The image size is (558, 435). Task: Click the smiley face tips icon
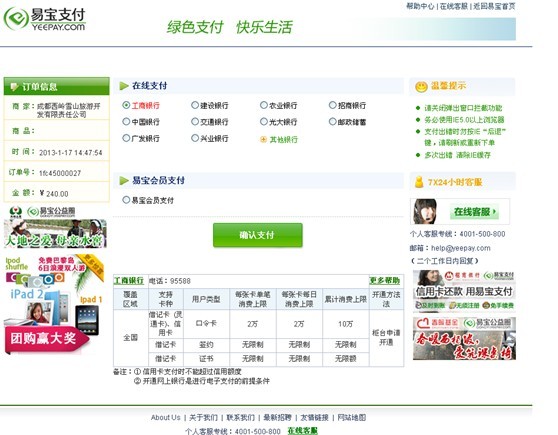click(421, 87)
